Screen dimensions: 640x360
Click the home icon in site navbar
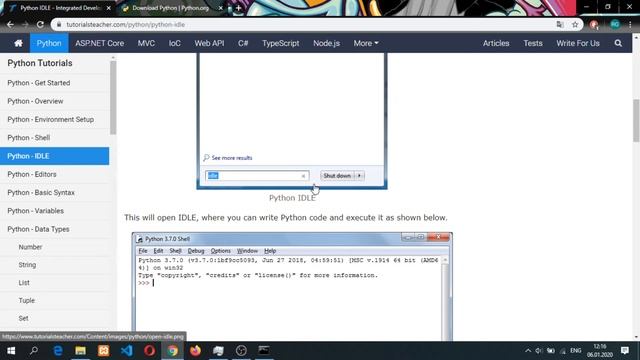(x=18, y=43)
